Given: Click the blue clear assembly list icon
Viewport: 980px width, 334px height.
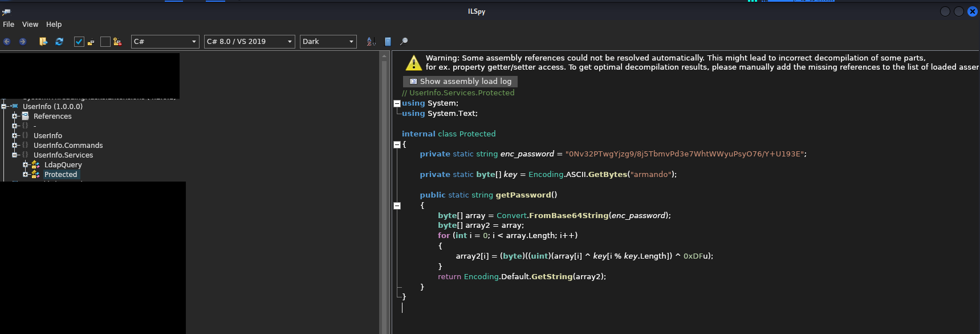Looking at the screenshot, I should 388,42.
